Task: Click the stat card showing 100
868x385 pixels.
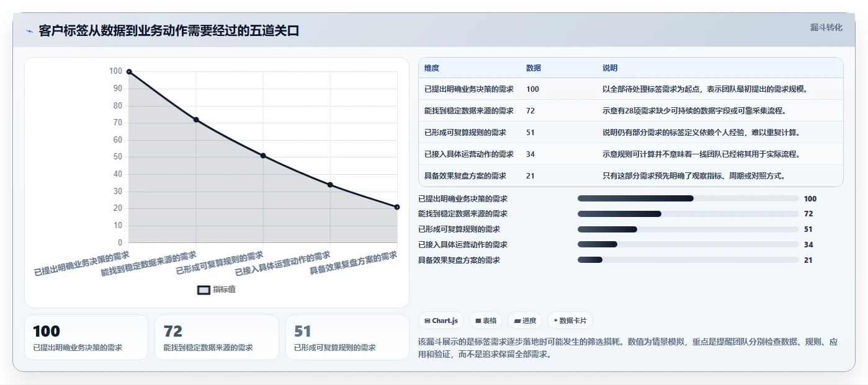Action: [86, 337]
